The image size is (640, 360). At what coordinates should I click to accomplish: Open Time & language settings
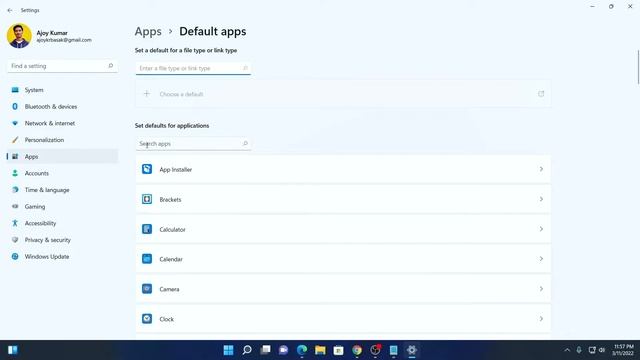click(62, 190)
